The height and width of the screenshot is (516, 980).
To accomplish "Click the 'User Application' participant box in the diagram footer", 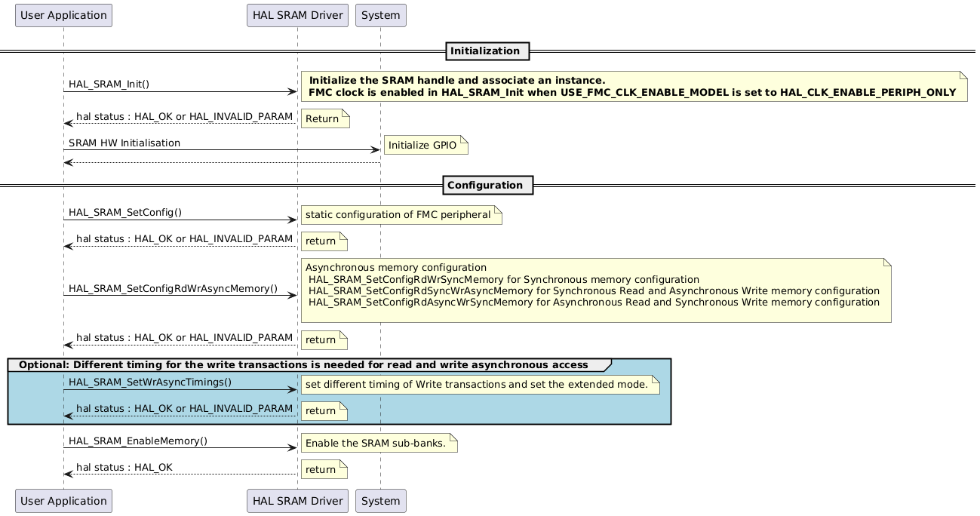I will 63,501.
